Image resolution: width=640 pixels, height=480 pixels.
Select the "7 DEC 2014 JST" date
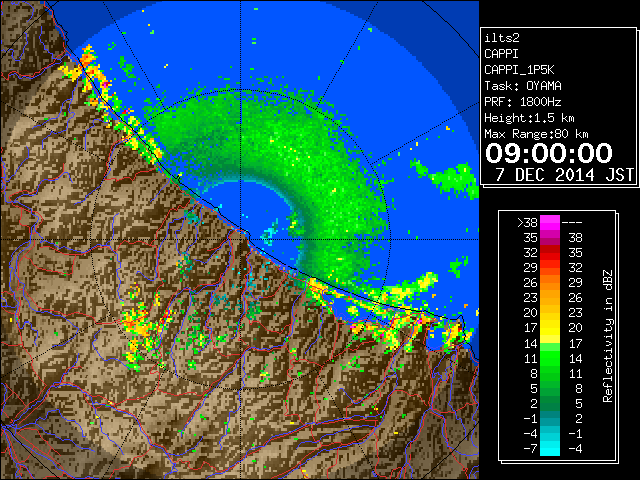pos(564,175)
